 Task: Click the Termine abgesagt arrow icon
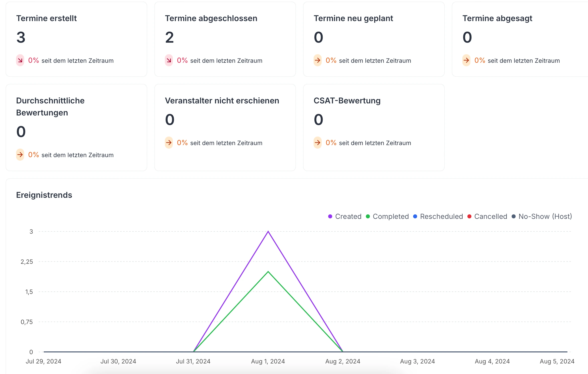(466, 60)
